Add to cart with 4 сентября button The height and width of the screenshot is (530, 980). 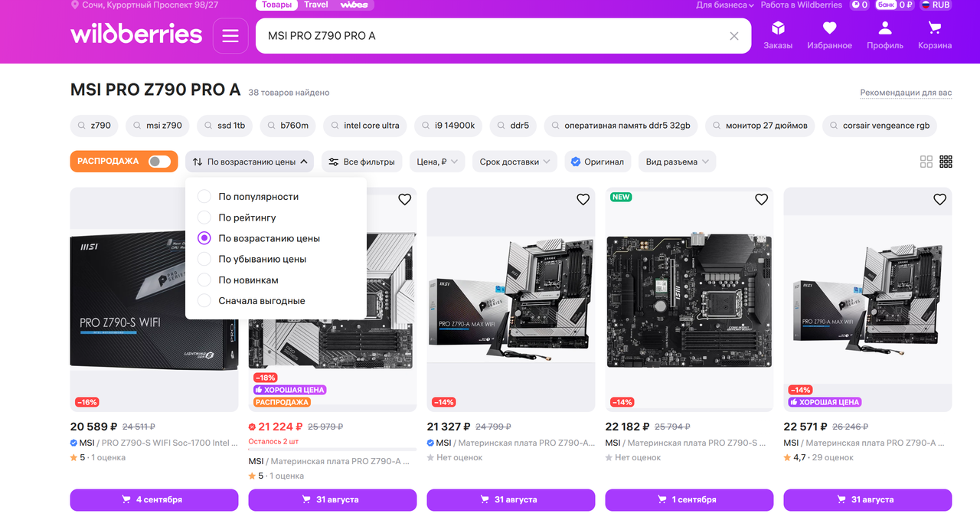tap(154, 499)
